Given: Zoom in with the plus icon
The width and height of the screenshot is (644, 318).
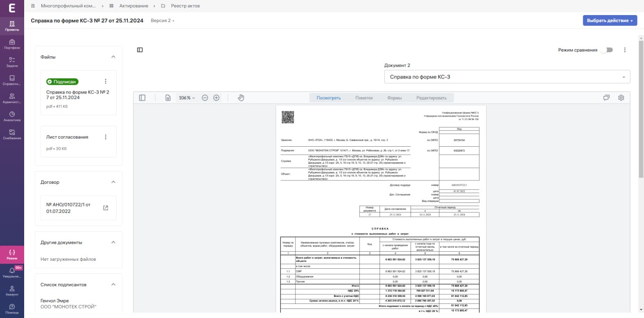Looking at the screenshot, I should (x=216, y=97).
